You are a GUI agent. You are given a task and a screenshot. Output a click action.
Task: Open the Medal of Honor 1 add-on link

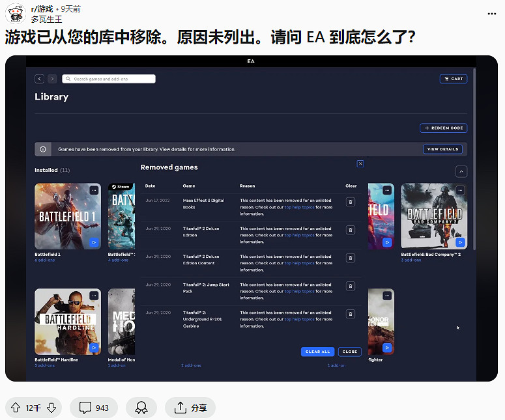(x=117, y=365)
